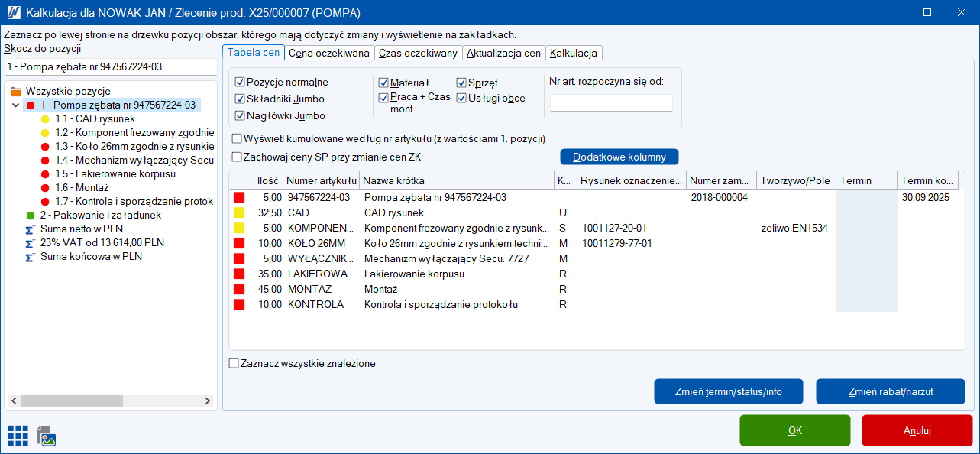Viewport: 980px width, 454px height.
Task: Open the Kalkulacja tab
Action: (574, 53)
